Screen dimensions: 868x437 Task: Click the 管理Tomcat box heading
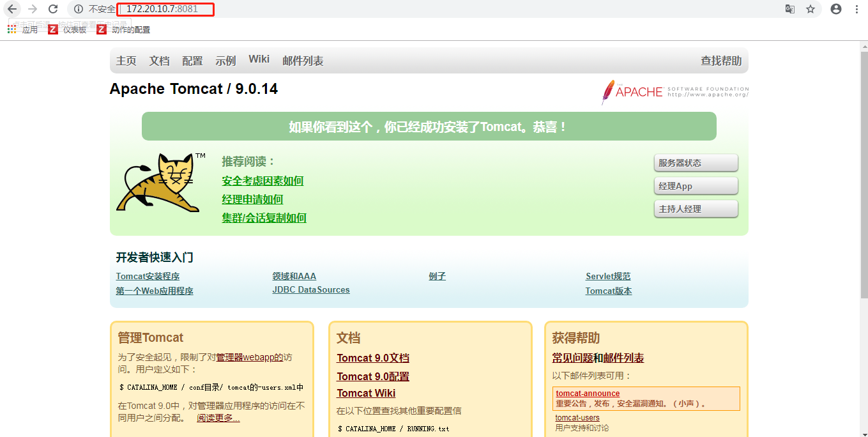tap(151, 338)
